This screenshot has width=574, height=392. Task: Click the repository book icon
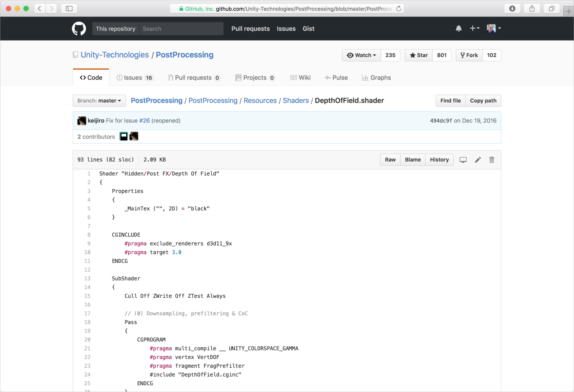tap(75, 55)
